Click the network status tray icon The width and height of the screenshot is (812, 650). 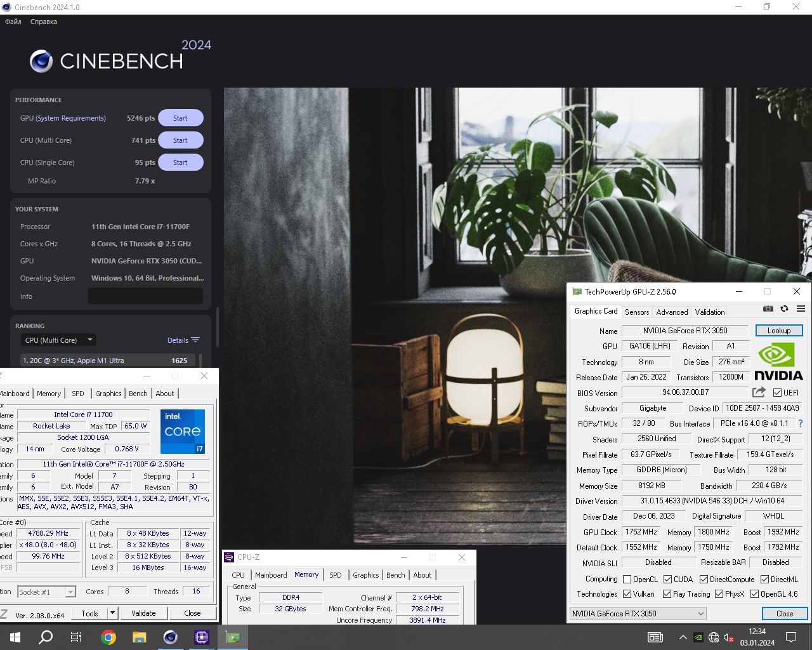[x=714, y=637]
